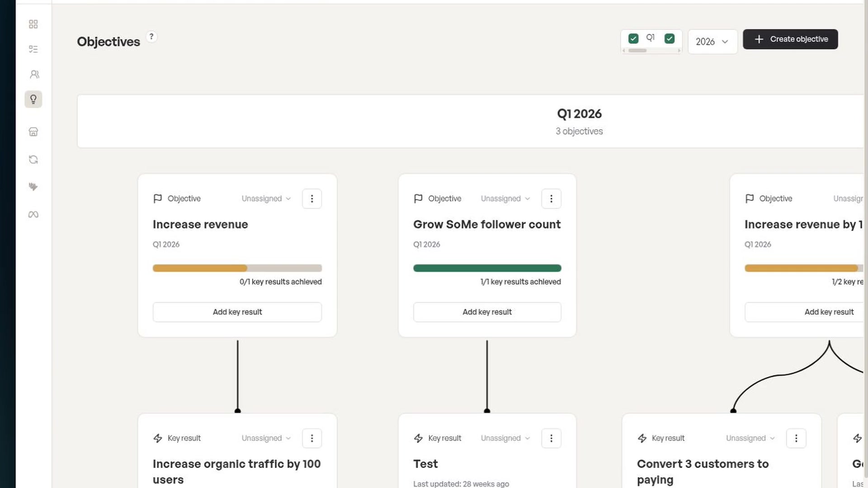Click green progress bar of Grow SoMe follower count
The height and width of the screenshot is (488, 868).
487,268
